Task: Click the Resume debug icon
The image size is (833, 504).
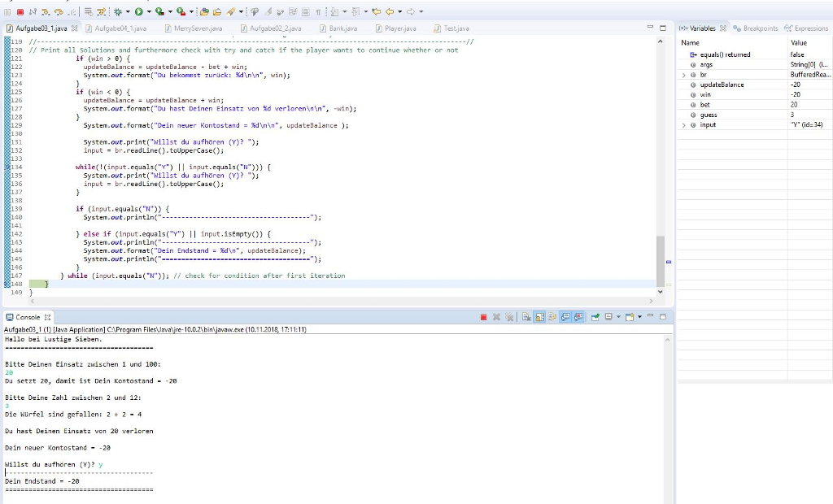Action: click(8, 11)
